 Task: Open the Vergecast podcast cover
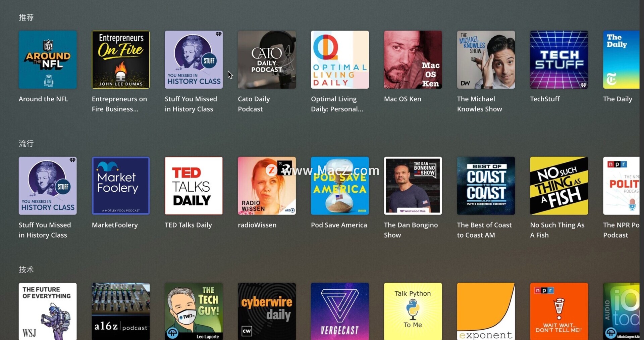click(x=340, y=311)
